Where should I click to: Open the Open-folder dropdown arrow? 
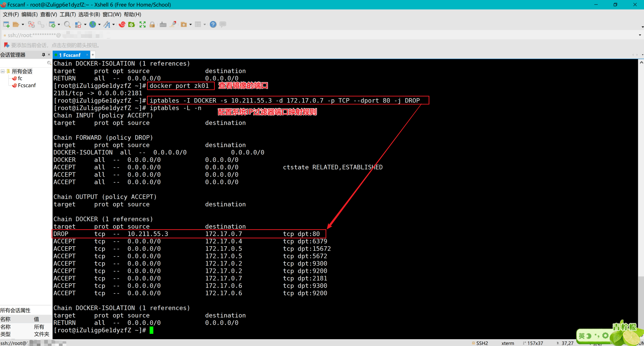[23, 24]
